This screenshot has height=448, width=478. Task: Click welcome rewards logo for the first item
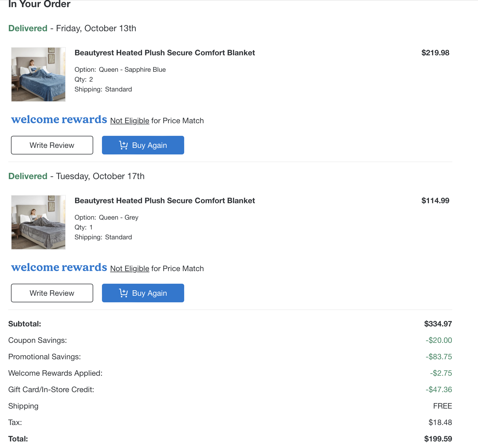[x=59, y=120]
